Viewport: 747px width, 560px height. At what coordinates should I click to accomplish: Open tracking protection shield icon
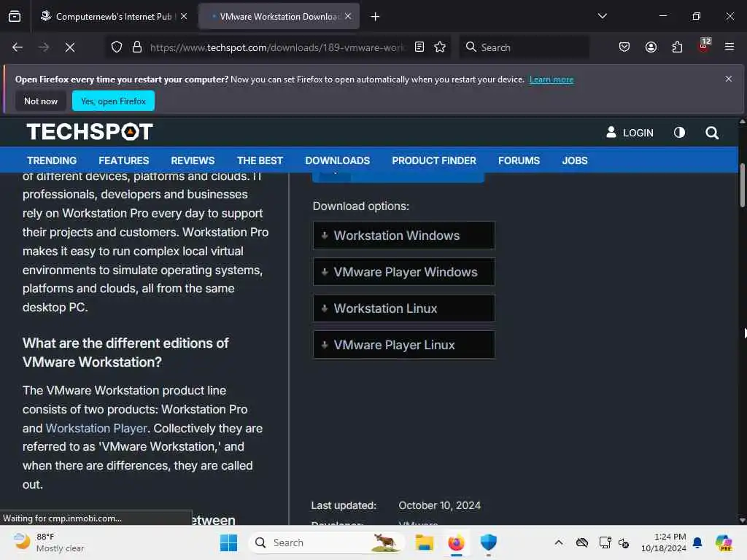(117, 47)
